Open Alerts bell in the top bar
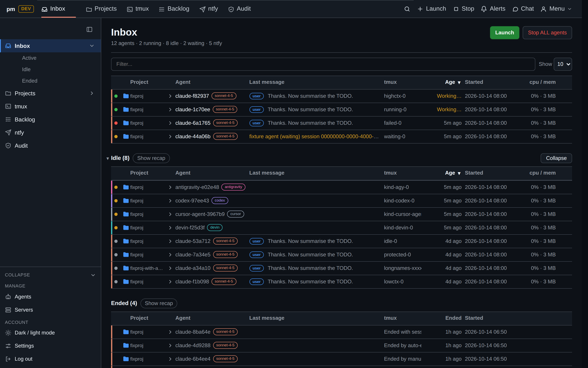 pyautogui.click(x=493, y=9)
